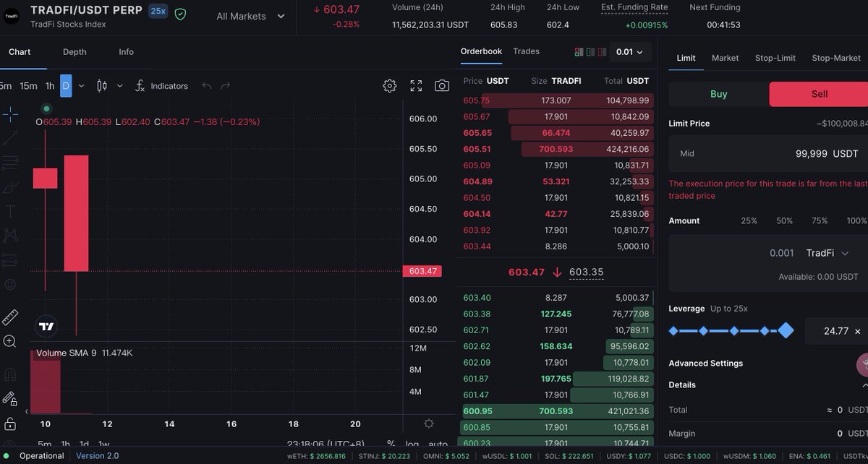Open orderbook 0.01 grouping dropdown
Screen dimensions: 868x464
(x=631, y=52)
